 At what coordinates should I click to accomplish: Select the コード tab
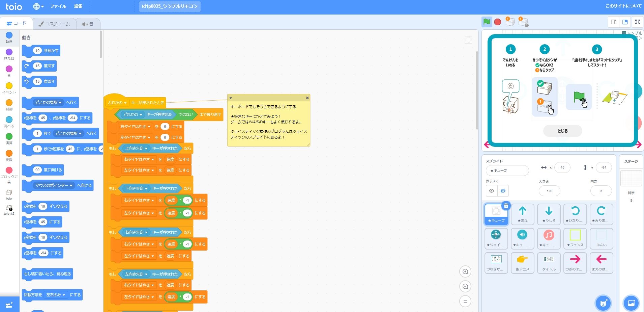(16, 23)
